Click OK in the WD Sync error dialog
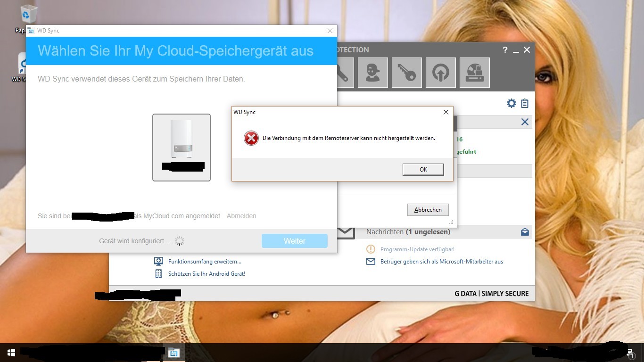Screen dimensions: 644x362 coord(423,170)
